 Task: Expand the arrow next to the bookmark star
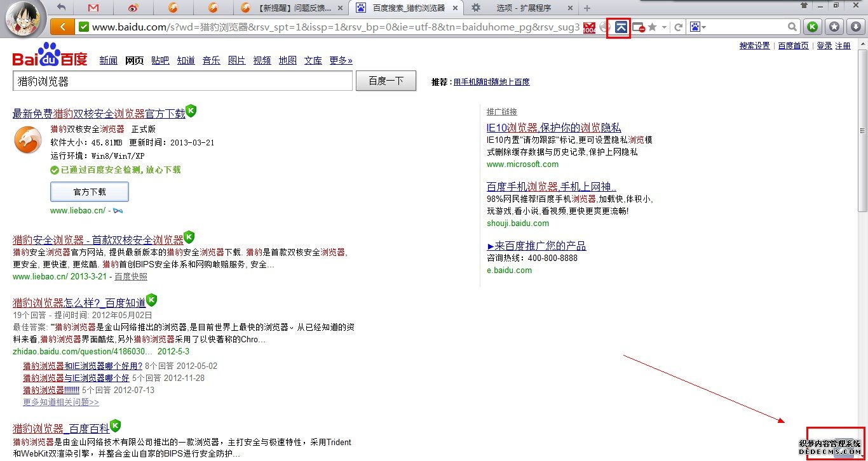click(x=664, y=27)
